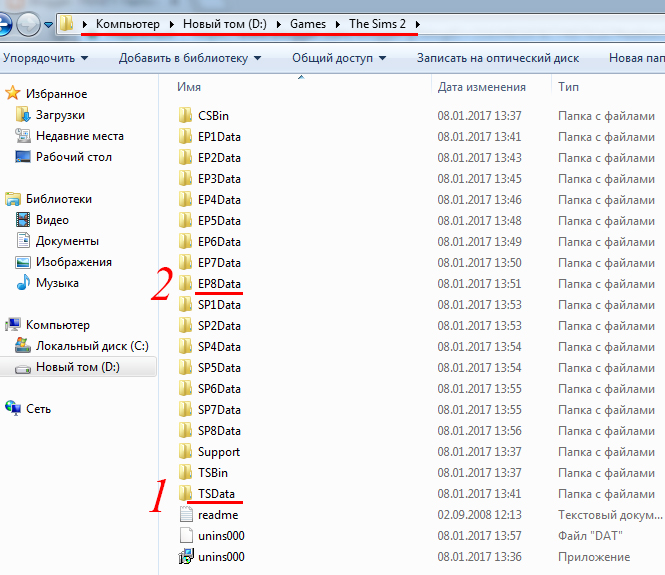Select the EP3Data folder icon
The height and width of the screenshot is (575, 665).
(185, 179)
